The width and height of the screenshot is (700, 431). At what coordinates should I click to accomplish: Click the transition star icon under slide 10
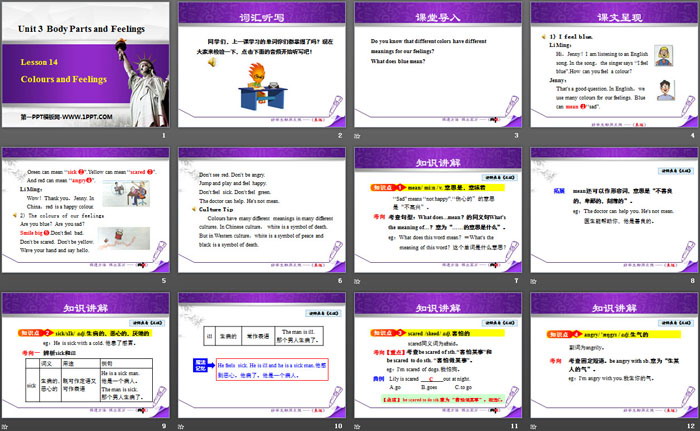coord(181,427)
